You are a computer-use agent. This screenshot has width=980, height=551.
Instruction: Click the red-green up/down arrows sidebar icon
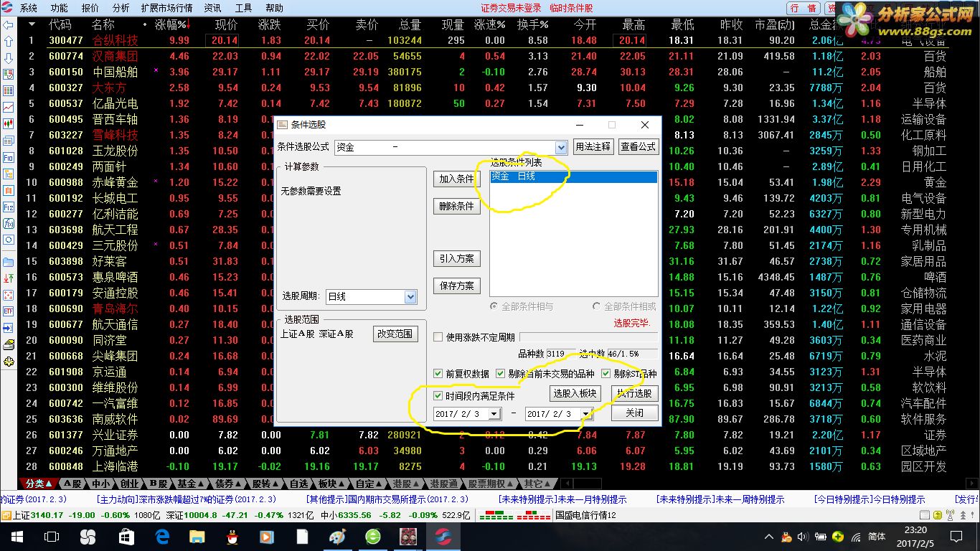click(9, 278)
